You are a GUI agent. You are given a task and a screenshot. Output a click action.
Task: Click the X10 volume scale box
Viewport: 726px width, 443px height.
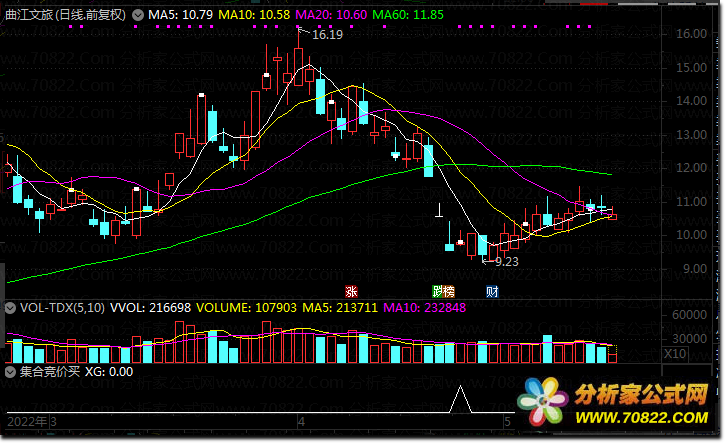point(675,354)
